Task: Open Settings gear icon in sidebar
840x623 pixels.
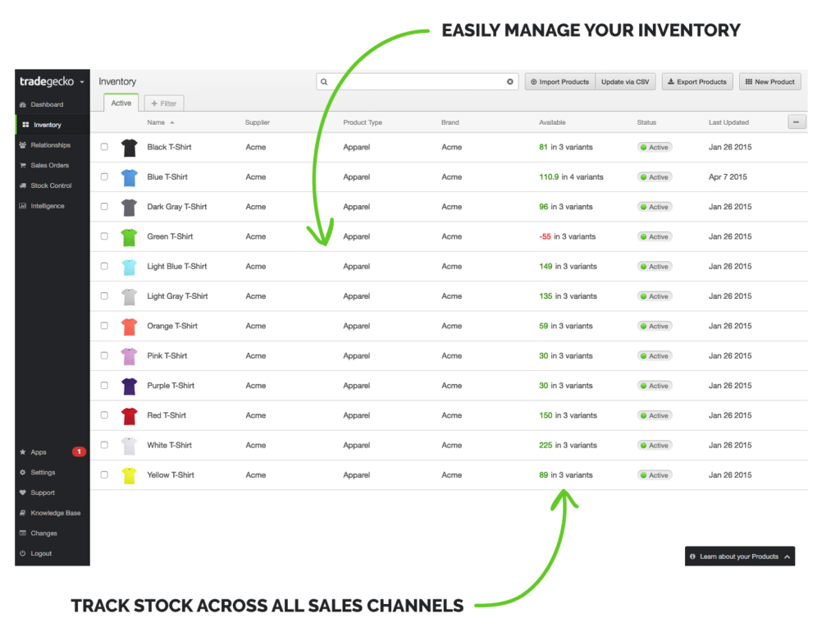Action: (23, 473)
